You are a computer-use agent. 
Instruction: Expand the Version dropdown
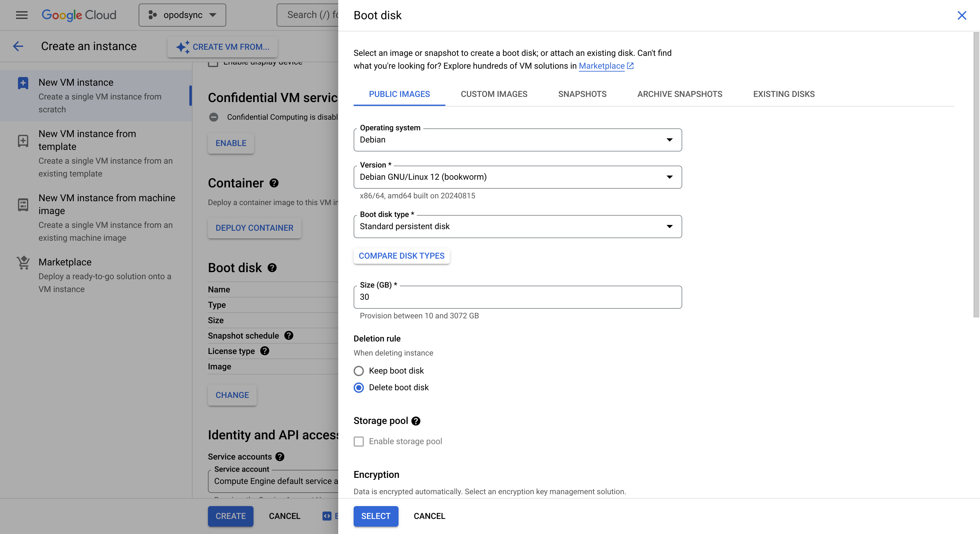pos(669,177)
